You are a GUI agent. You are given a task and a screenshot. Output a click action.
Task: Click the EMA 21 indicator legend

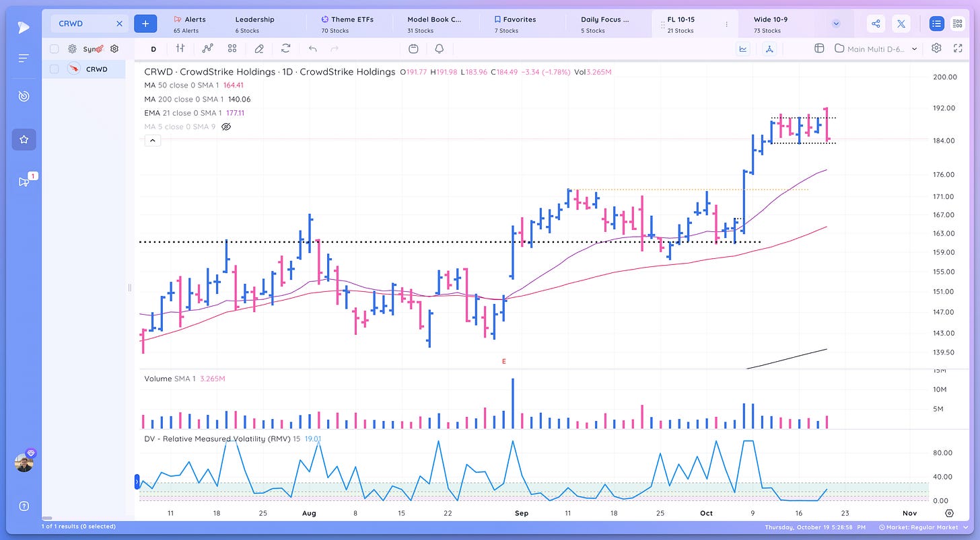tap(194, 113)
